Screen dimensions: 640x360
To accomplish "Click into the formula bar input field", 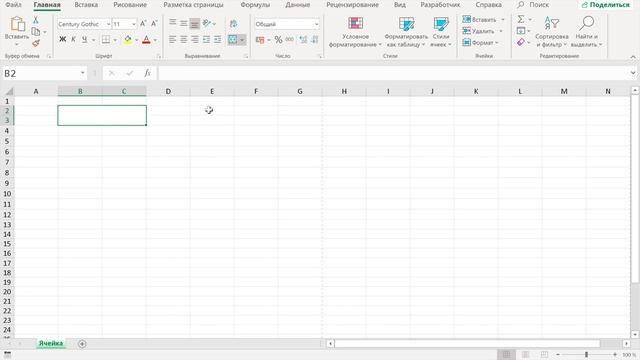I will (x=393, y=73).
